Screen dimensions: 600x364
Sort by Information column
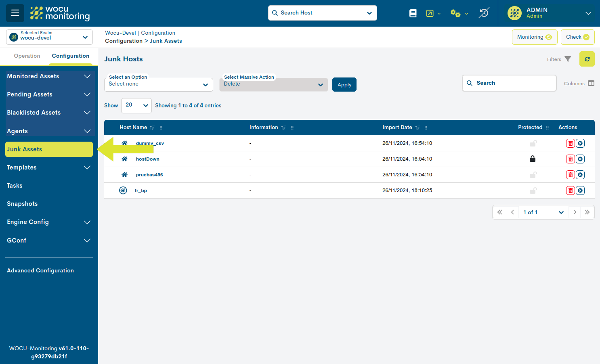pos(283,128)
